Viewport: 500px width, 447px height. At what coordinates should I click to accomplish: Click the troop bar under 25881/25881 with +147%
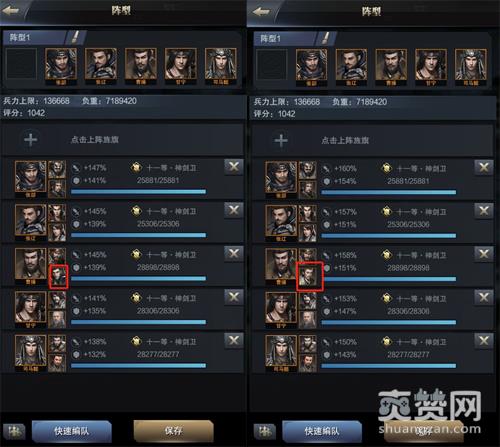[138, 192]
